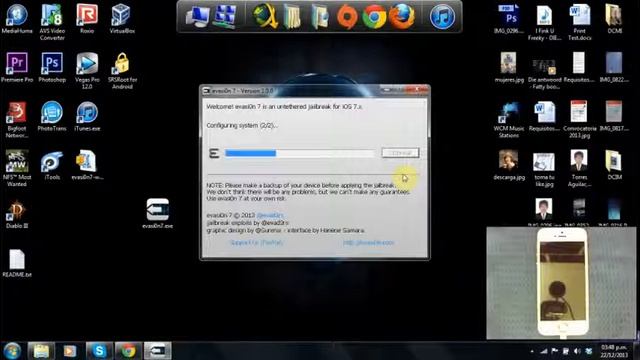This screenshot has height=360, width=640.
Task: Open descarga.jpg image on desktop
Action: pos(509,165)
